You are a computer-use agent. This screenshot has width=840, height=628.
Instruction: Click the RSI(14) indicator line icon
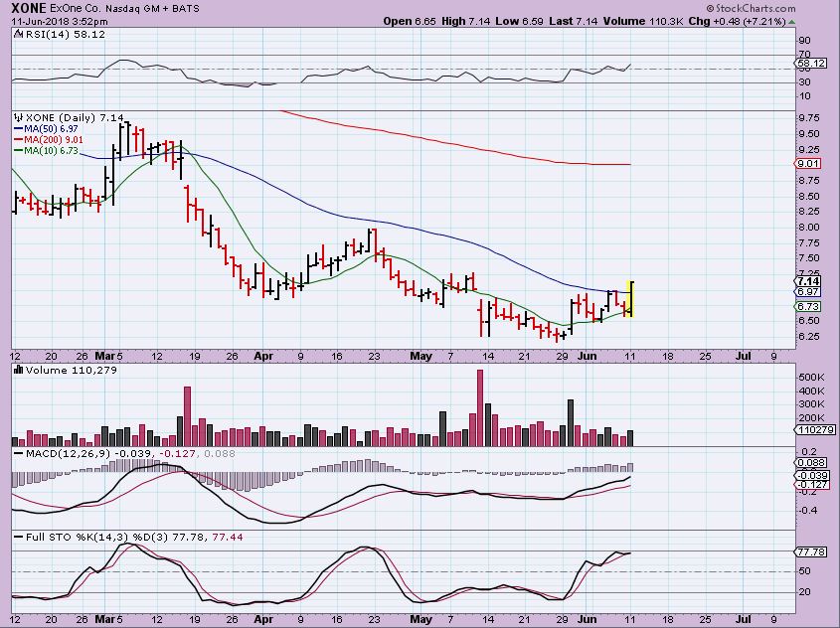point(18,34)
